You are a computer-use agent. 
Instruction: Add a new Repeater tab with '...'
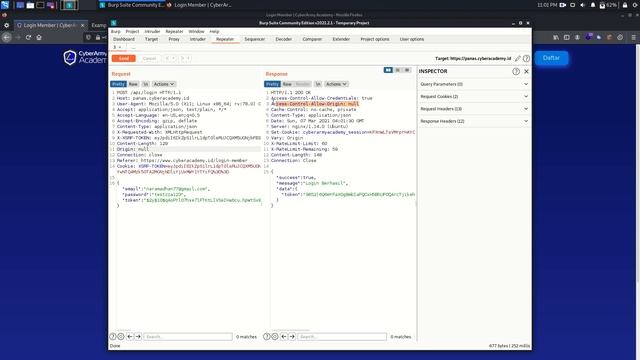(x=133, y=47)
